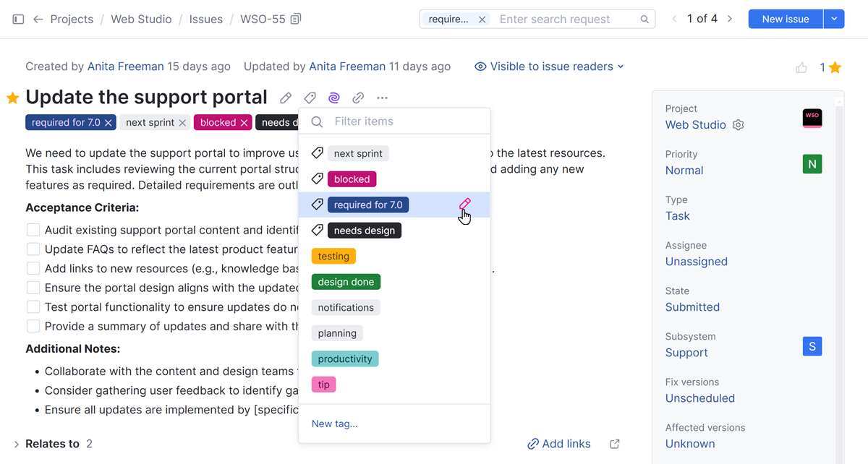
Task: Go to Projects via the breadcrumb
Action: point(72,19)
